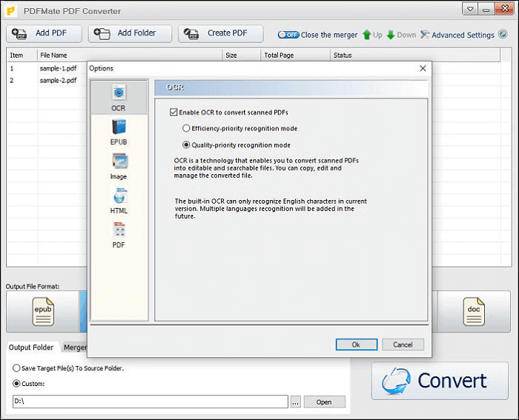Click the Status column header

point(415,56)
